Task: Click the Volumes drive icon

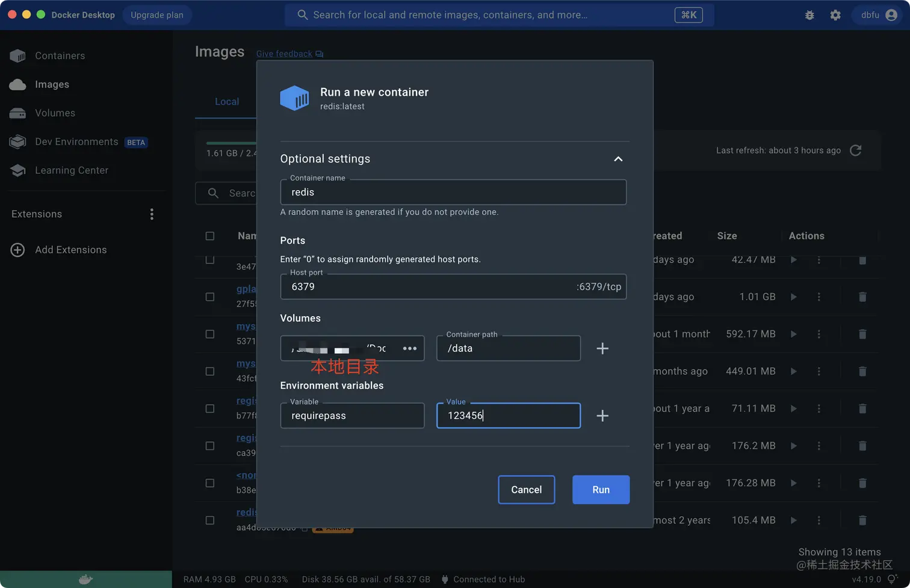Action: click(17, 113)
